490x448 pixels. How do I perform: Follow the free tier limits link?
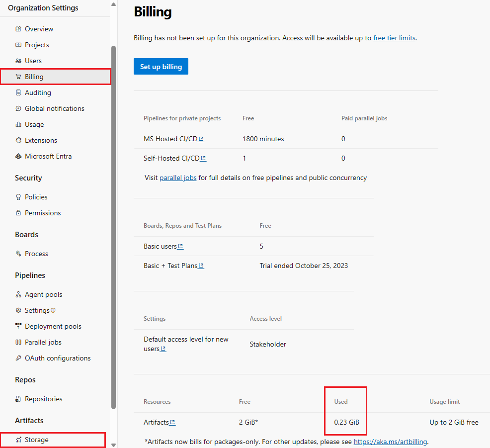click(394, 38)
